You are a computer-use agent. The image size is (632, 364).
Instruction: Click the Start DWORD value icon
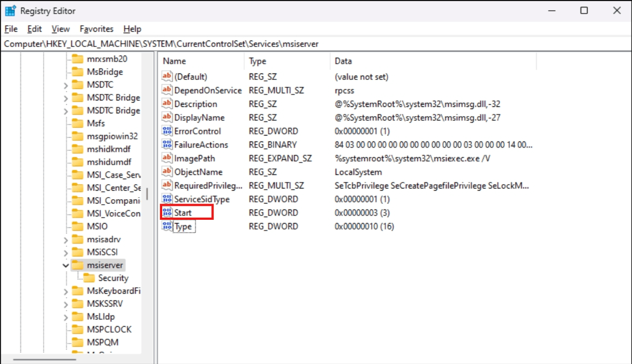tap(167, 212)
